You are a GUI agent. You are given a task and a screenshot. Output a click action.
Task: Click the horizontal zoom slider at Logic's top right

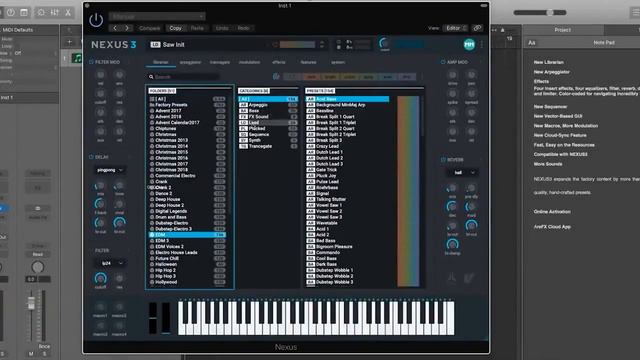coord(540,13)
